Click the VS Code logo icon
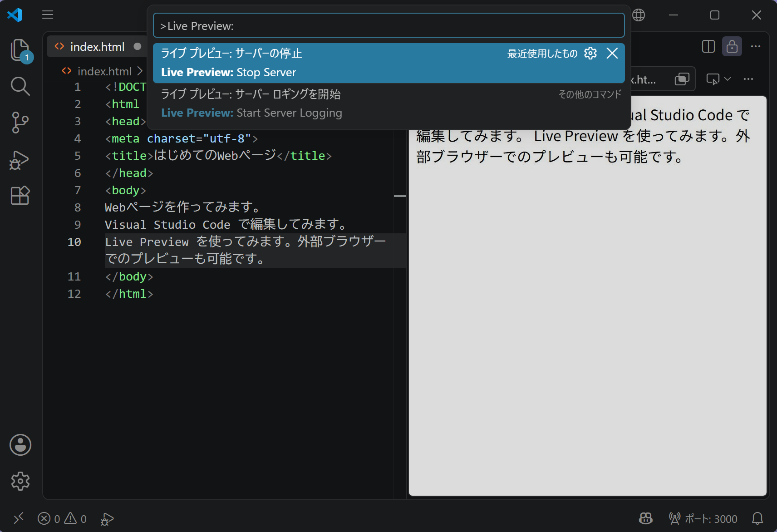 click(15, 15)
